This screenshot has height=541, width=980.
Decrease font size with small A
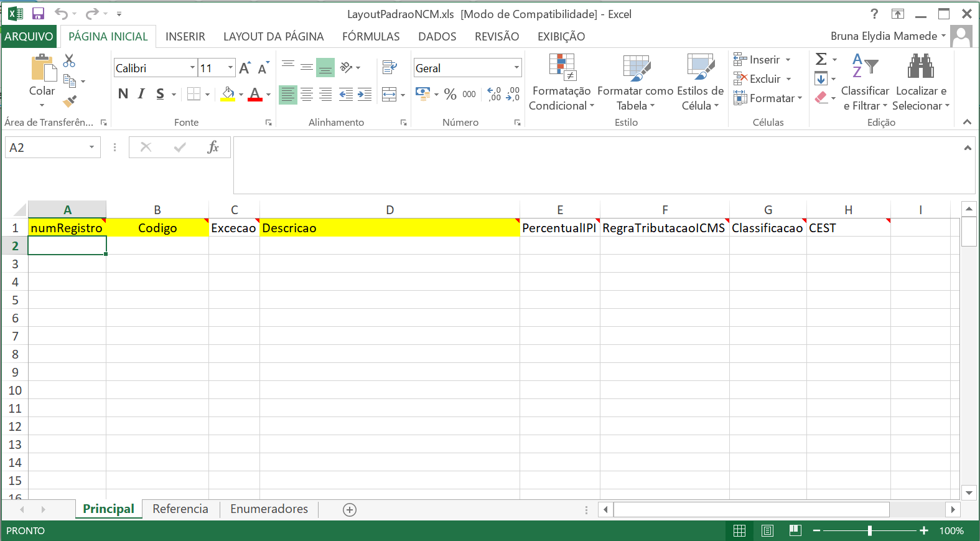(x=263, y=68)
